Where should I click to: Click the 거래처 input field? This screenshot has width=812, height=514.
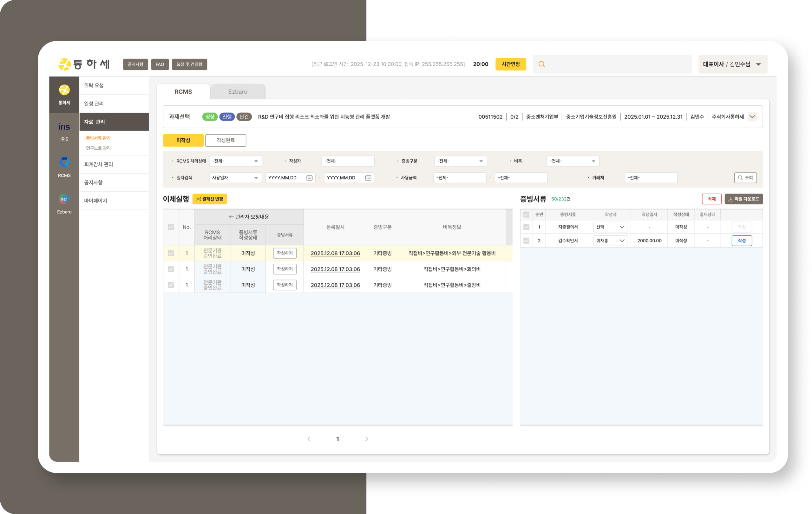tap(651, 178)
